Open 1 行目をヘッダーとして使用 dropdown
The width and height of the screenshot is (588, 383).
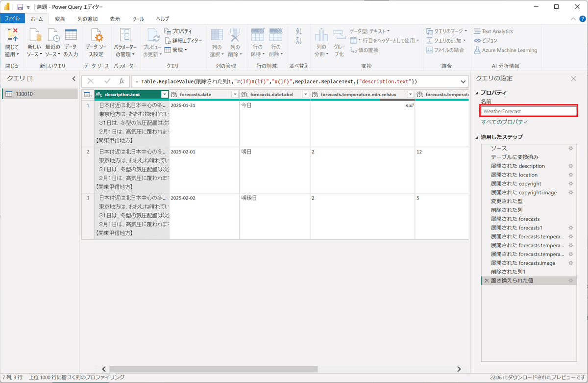point(385,41)
